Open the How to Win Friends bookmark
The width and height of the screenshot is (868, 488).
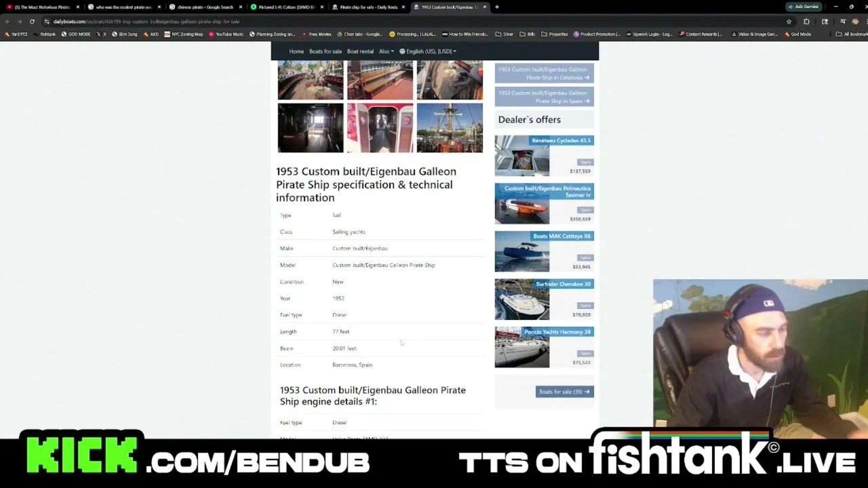pyautogui.click(x=465, y=34)
